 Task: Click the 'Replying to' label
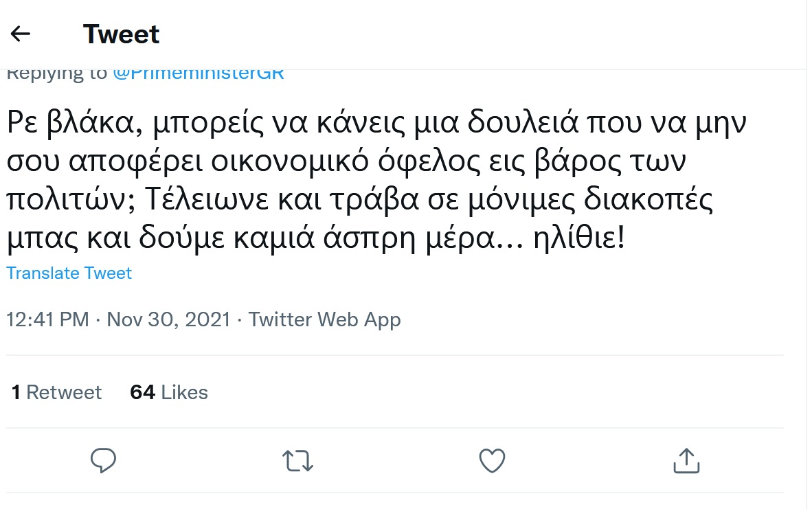[x=56, y=74]
